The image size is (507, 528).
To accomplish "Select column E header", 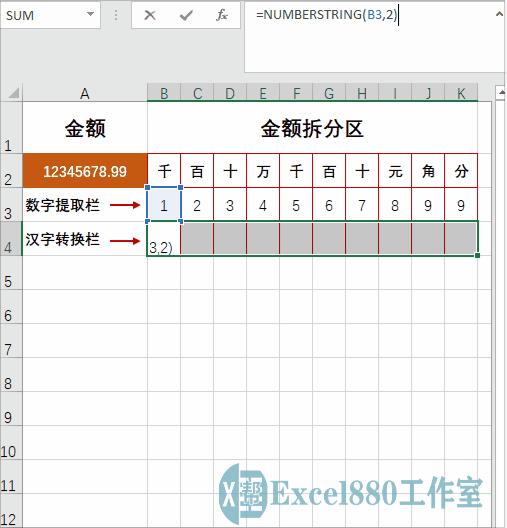I will click(x=263, y=93).
